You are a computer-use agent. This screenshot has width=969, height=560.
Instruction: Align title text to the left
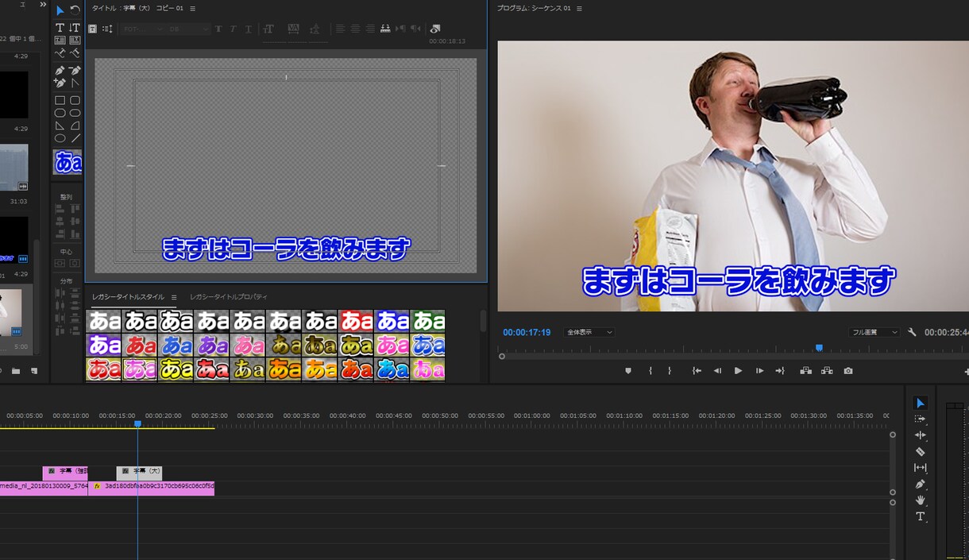[x=340, y=29]
